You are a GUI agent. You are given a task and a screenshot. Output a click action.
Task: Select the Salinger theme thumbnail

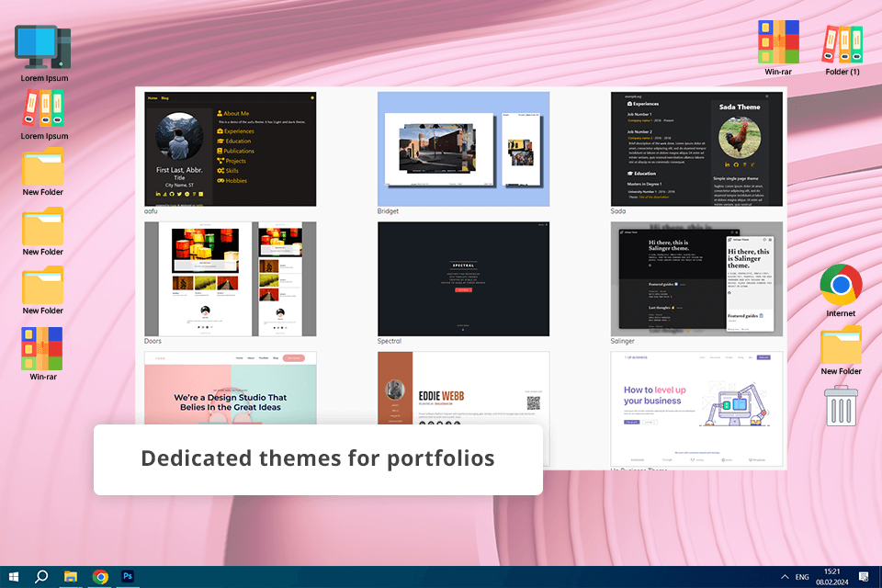696,279
